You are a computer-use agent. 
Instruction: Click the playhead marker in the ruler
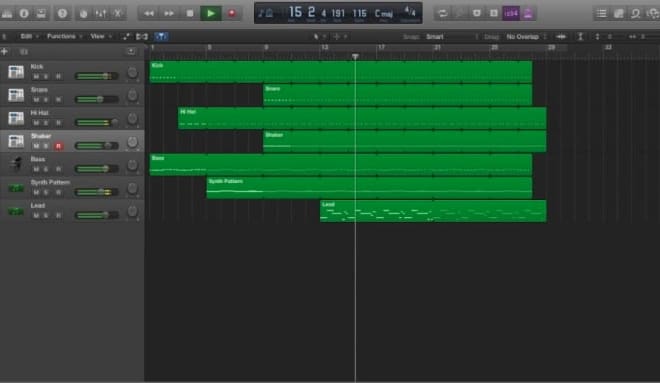click(355, 56)
